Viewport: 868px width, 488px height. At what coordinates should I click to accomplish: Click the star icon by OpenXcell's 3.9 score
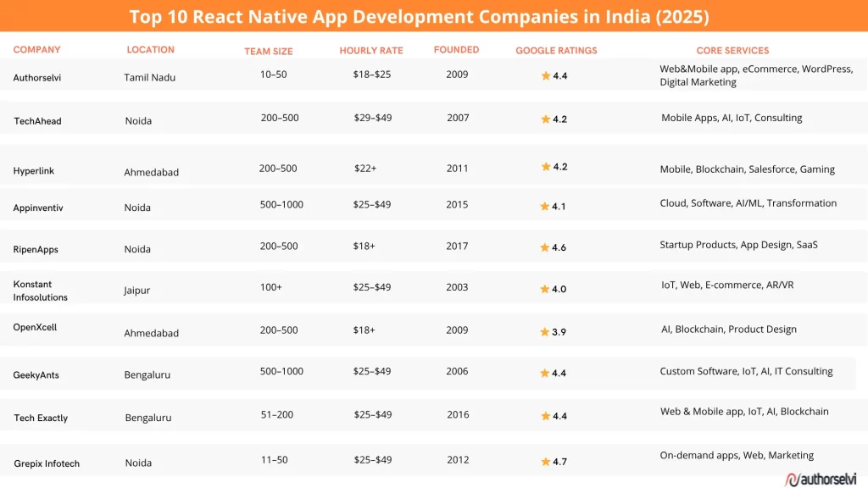[542, 332]
